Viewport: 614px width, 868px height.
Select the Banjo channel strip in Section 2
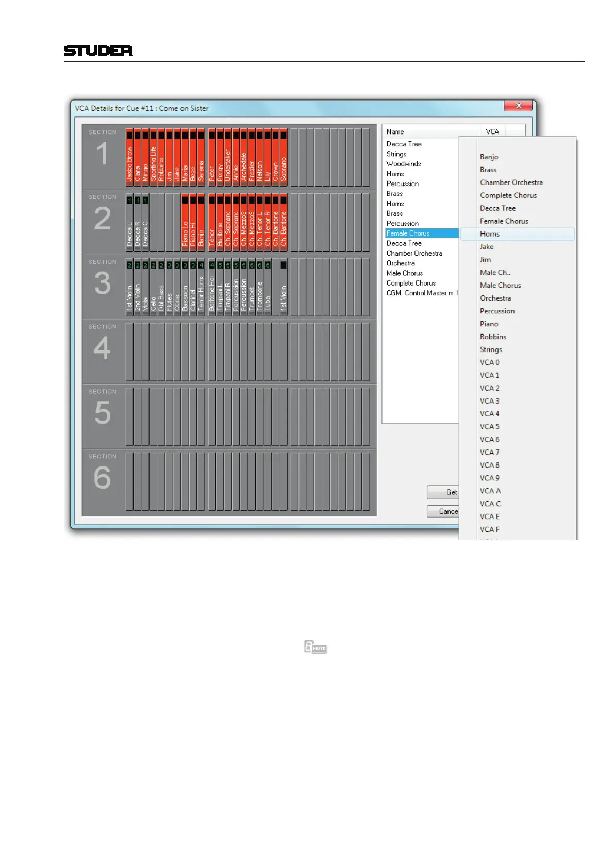point(201,222)
